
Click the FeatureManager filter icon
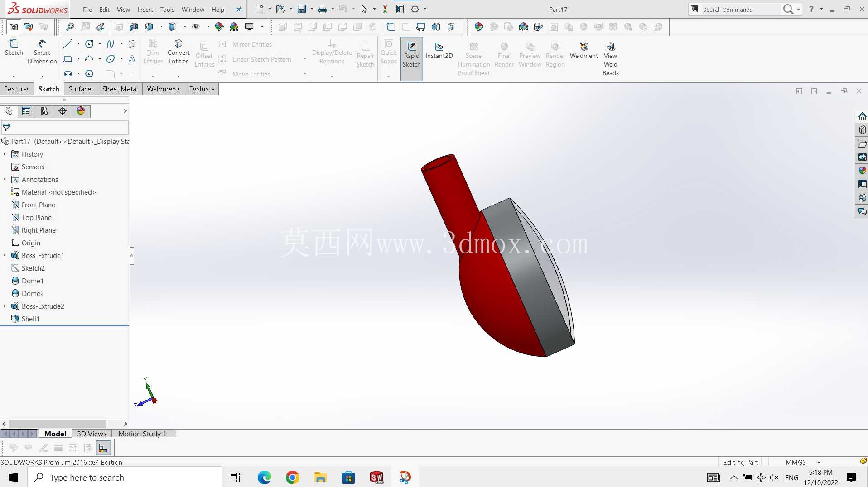click(x=7, y=128)
